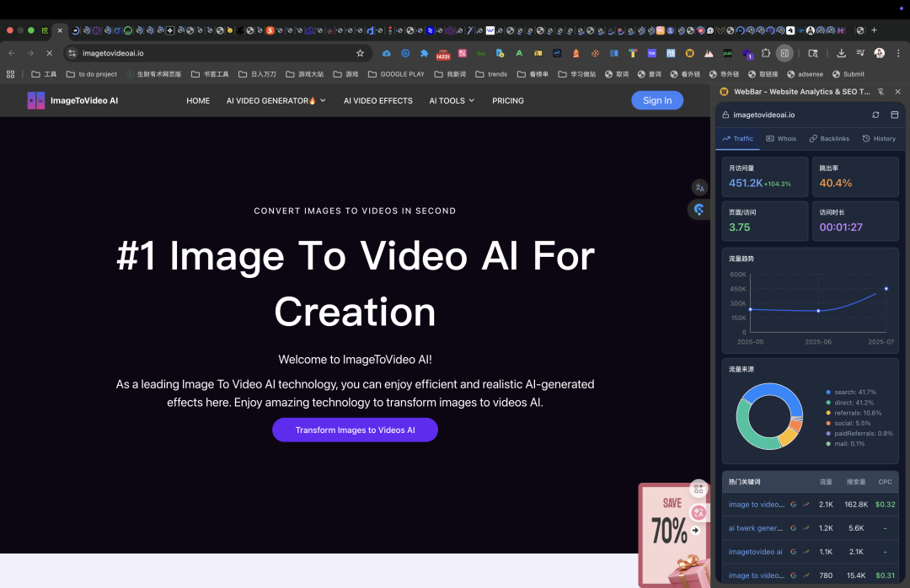Click the ImageToVideo AI logo
Viewport: 910px width, 588px height.
pyautogui.click(x=72, y=100)
